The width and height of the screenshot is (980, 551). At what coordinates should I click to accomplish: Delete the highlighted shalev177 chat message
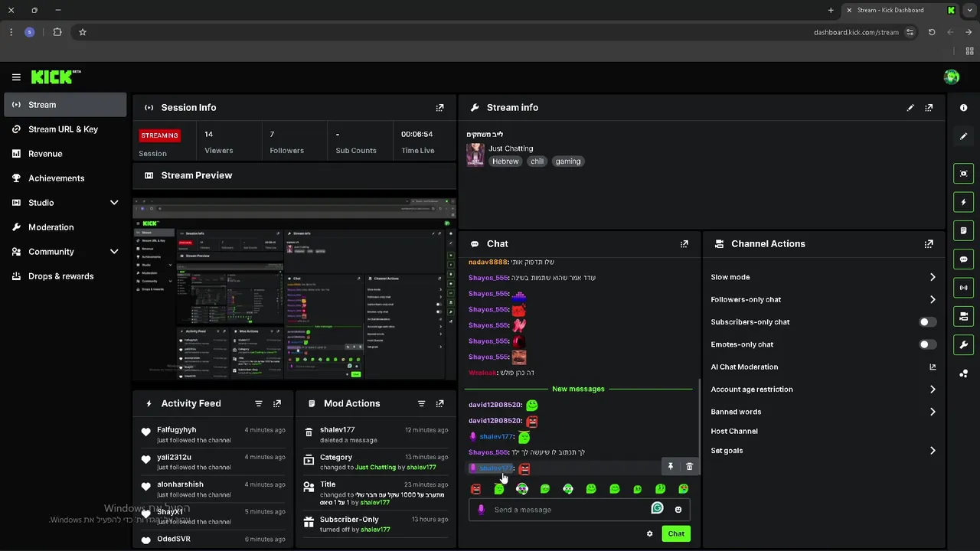tap(689, 467)
